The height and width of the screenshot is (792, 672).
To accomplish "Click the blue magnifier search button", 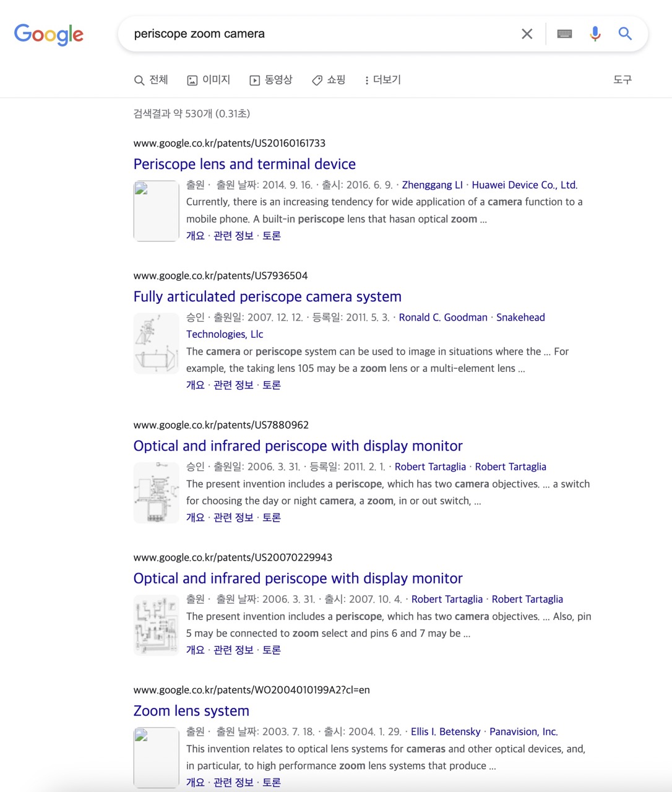I will pos(625,34).
